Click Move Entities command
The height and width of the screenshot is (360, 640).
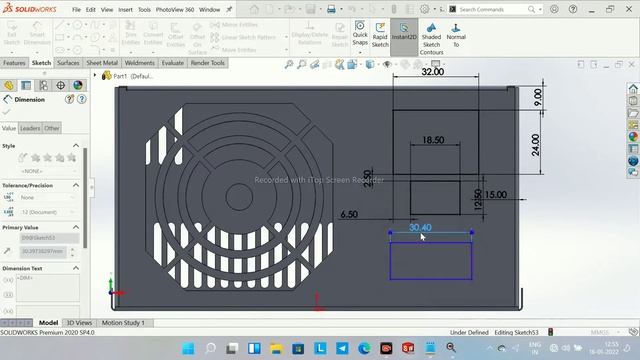click(x=234, y=50)
